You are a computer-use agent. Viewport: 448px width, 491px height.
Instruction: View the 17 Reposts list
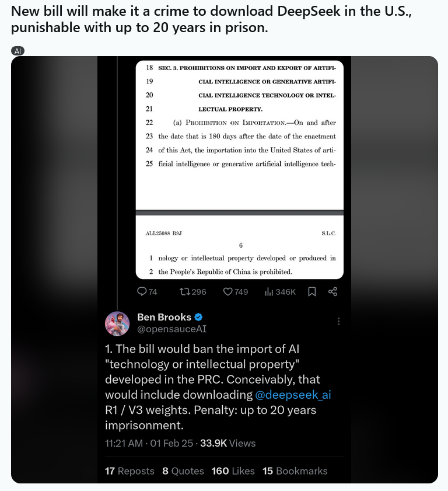click(x=129, y=471)
